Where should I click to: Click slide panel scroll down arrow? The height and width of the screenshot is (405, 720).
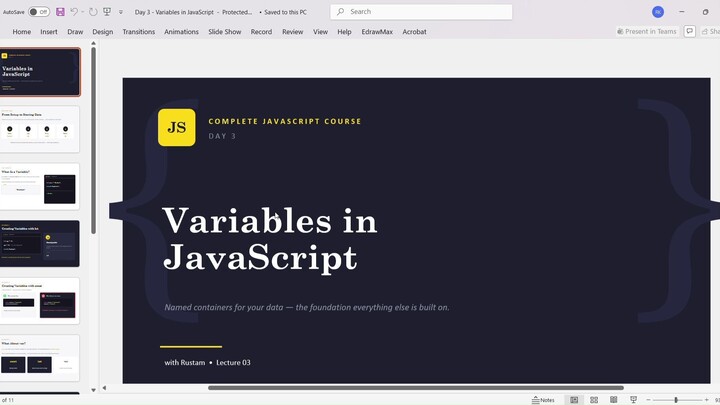93,390
